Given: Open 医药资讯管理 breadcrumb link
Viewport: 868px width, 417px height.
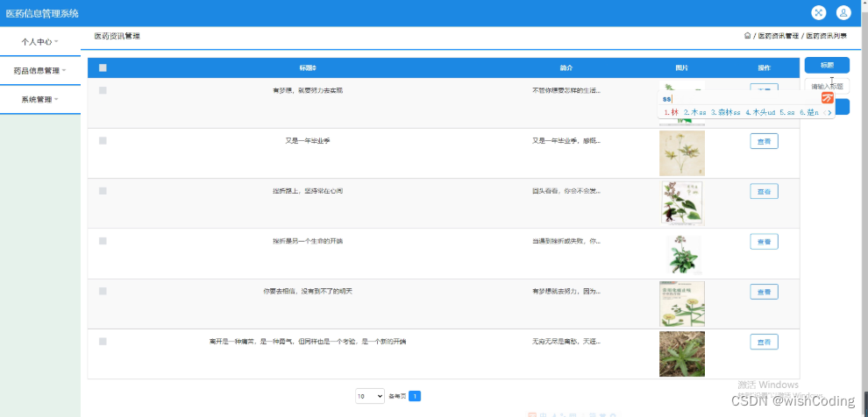Looking at the screenshot, I should coord(778,36).
